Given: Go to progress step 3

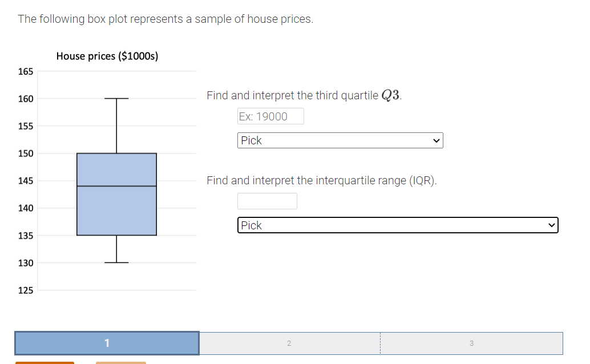Looking at the screenshot, I should coord(471,343).
